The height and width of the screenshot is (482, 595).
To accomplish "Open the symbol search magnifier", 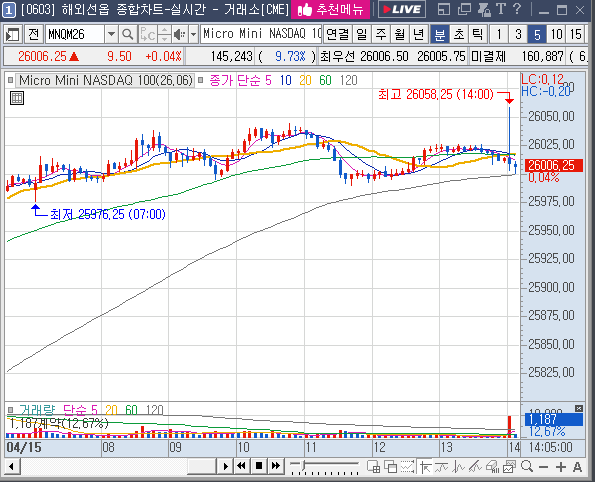I will (x=128, y=35).
